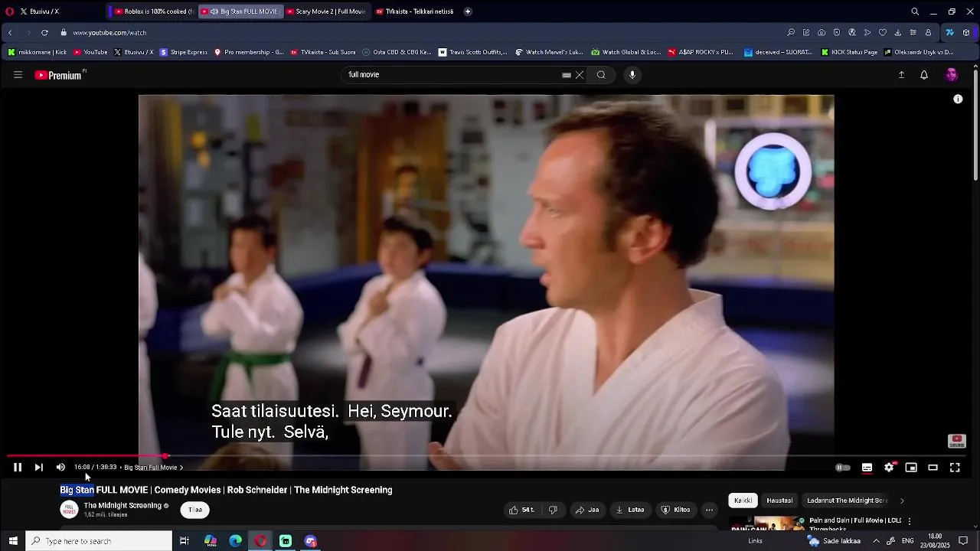Start voice search with microphone
The image size is (980, 551).
tap(632, 75)
